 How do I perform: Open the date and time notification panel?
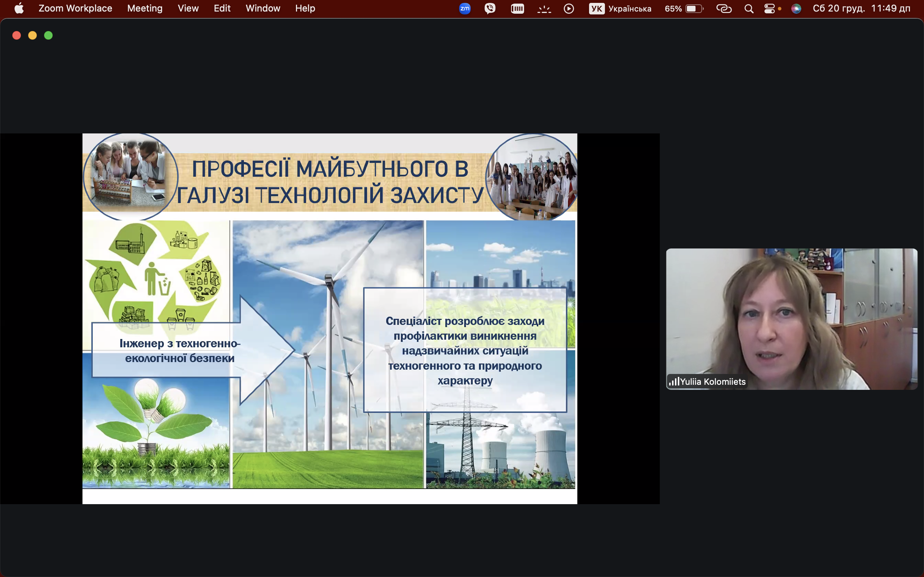point(862,8)
